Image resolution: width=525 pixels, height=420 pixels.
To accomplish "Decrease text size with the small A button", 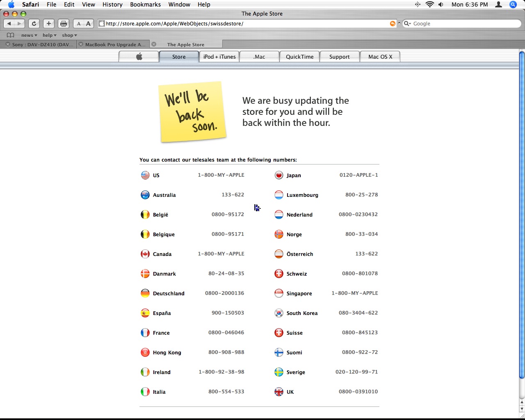I will [x=79, y=23].
